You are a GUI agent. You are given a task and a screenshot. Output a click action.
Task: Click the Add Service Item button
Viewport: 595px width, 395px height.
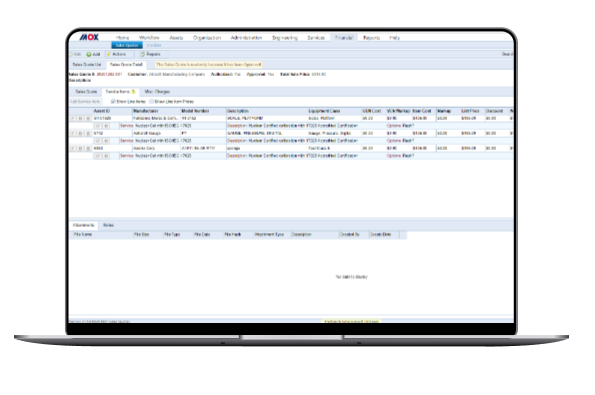(x=85, y=101)
